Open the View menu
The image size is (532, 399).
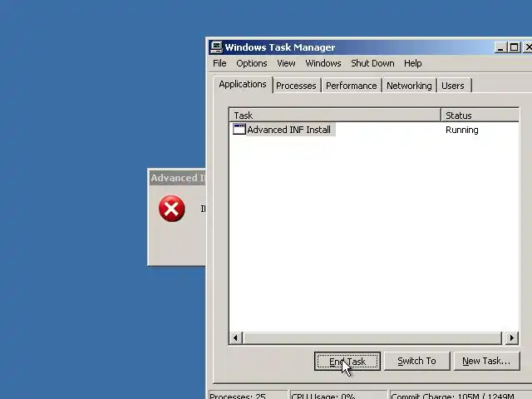(x=286, y=63)
